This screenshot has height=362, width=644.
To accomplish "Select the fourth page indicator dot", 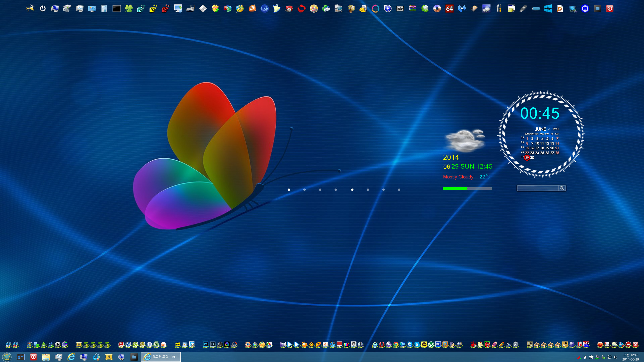I will (336, 190).
